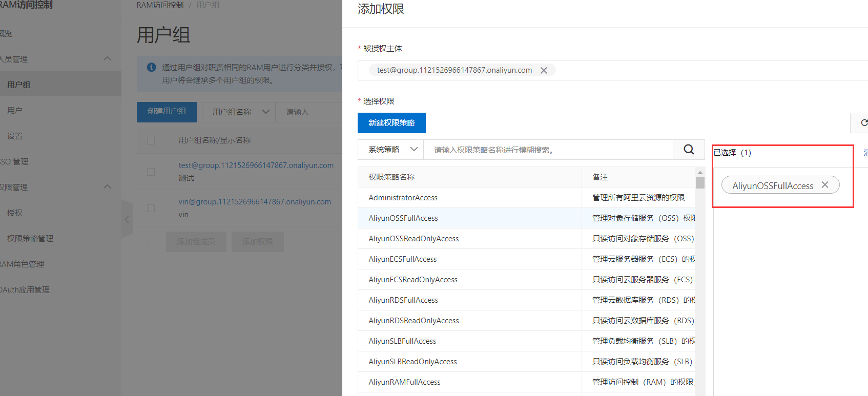
Task: Select the AliyunSLBReadOnlyAccess policy row
Action: [526, 362]
